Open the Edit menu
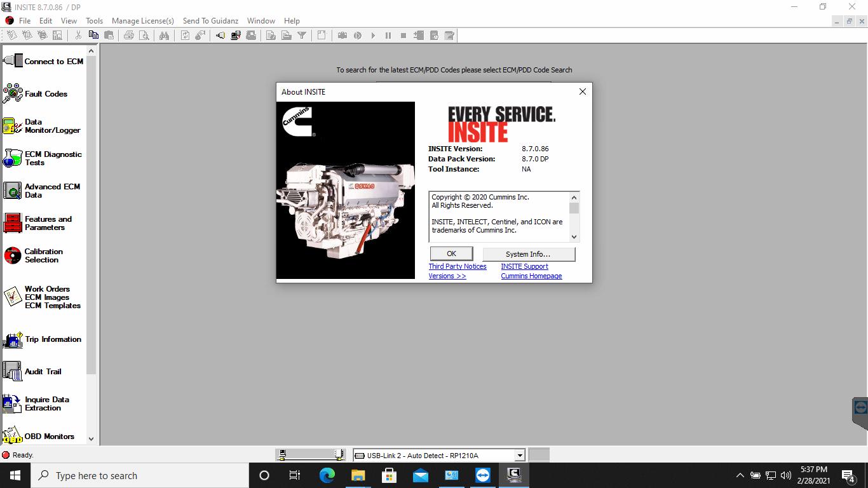This screenshot has height=488, width=868. (46, 20)
